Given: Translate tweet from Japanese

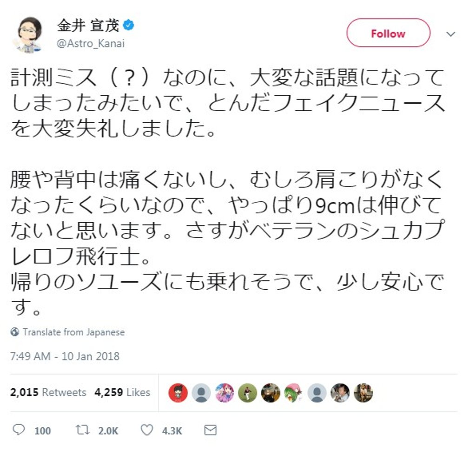Looking at the screenshot, I should (x=73, y=332).
